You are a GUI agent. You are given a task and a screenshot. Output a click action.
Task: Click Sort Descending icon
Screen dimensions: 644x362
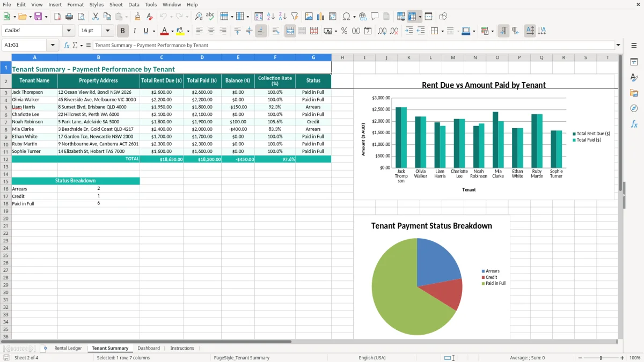(283, 17)
